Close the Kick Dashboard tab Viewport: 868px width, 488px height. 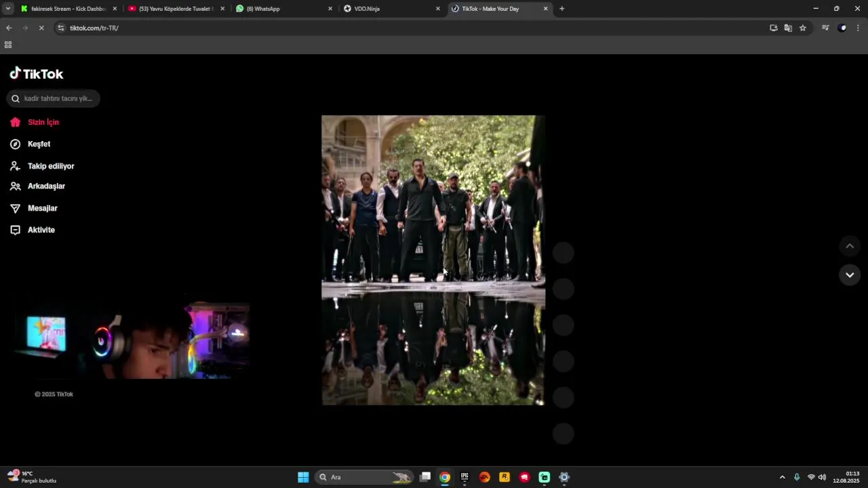(x=115, y=9)
